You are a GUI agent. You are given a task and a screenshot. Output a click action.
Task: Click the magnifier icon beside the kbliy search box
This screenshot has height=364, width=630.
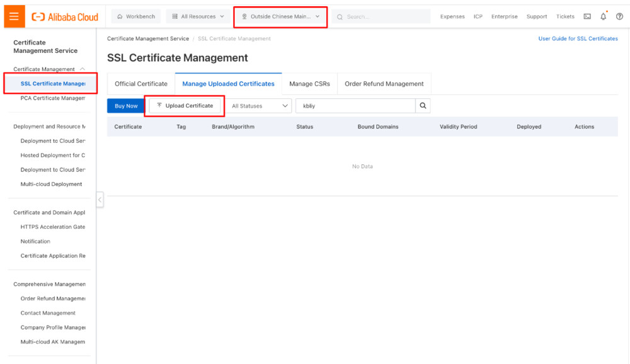(422, 106)
